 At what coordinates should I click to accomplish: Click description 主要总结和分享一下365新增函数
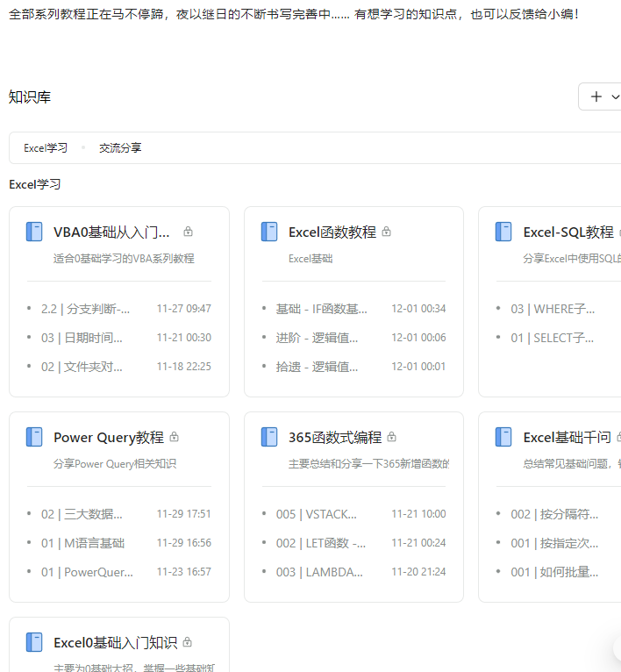click(369, 464)
